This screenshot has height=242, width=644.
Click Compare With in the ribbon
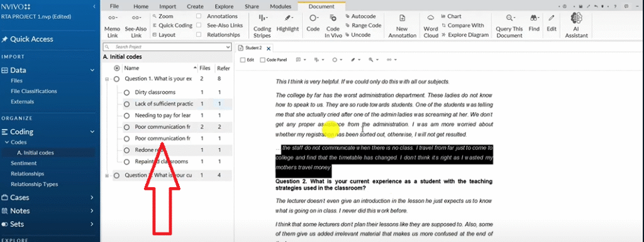click(462, 25)
